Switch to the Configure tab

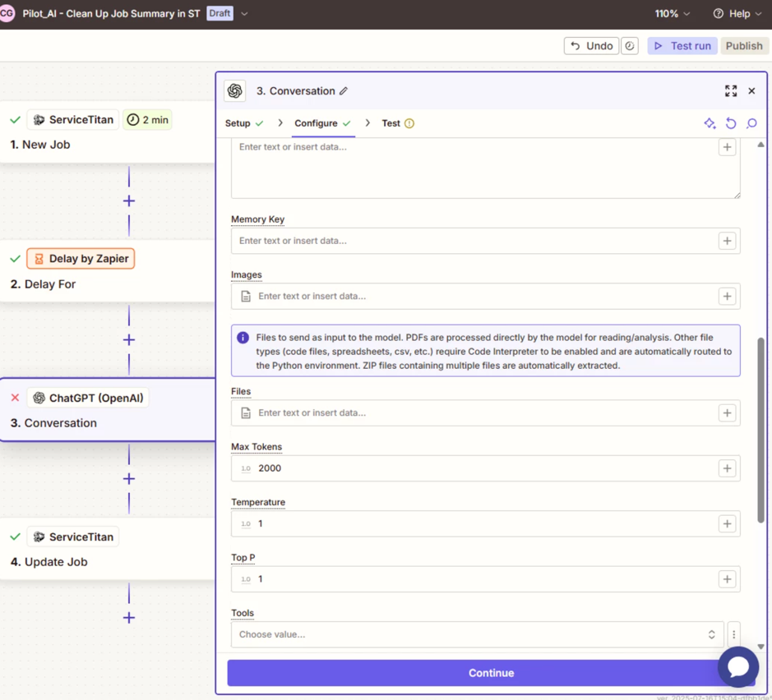pyautogui.click(x=322, y=123)
